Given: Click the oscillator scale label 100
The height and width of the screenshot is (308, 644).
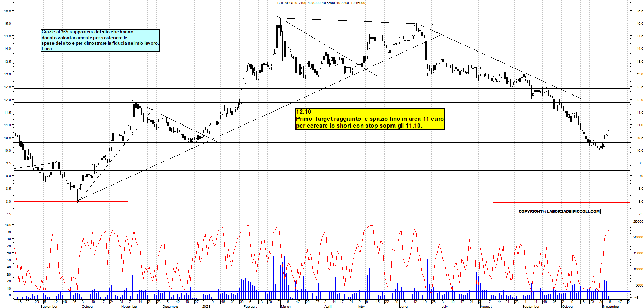Looking at the screenshot, I should pyautogui.click(x=7, y=225).
